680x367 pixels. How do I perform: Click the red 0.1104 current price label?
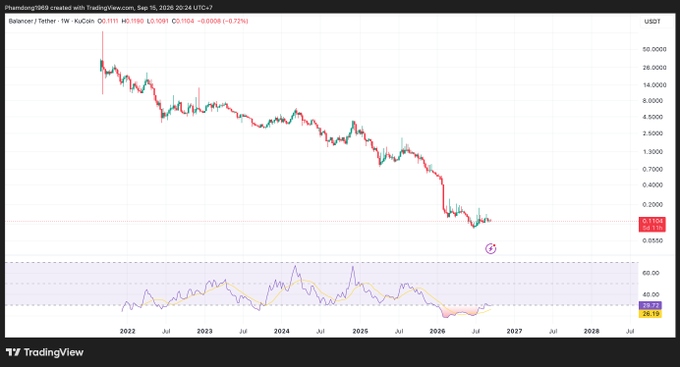pyautogui.click(x=652, y=221)
